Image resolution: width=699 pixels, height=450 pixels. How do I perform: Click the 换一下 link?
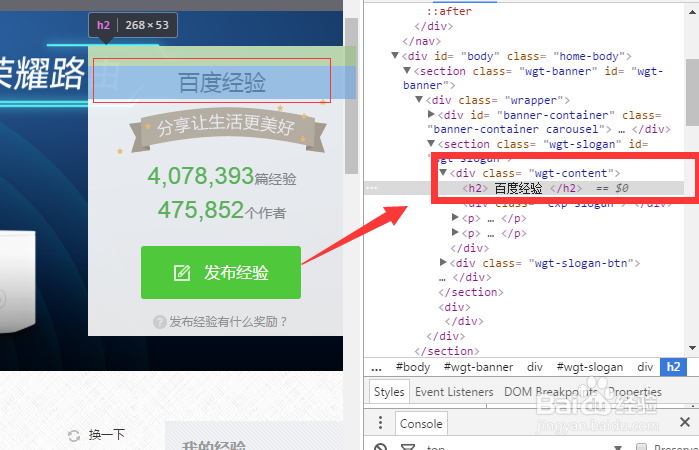107,434
